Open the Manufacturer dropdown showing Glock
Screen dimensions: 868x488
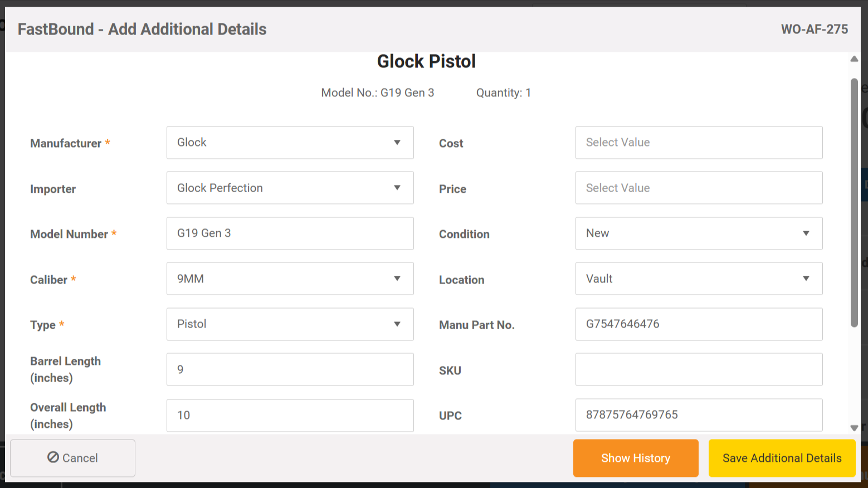[x=290, y=143]
